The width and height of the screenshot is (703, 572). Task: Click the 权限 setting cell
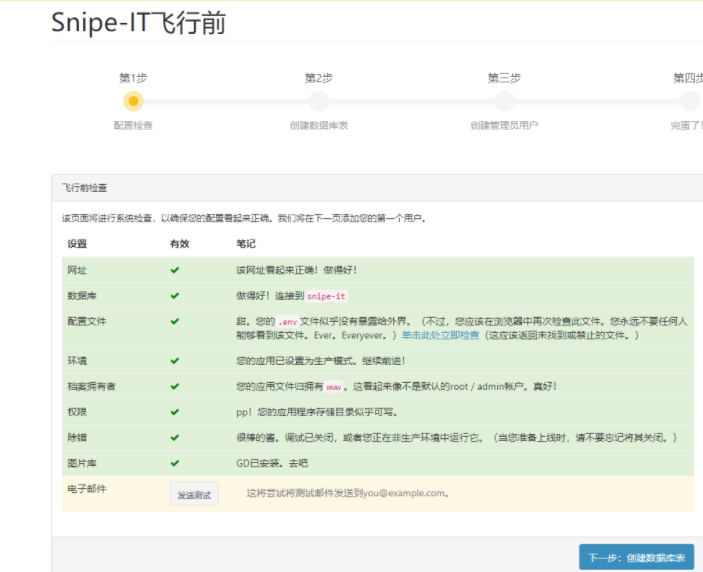(x=77, y=412)
